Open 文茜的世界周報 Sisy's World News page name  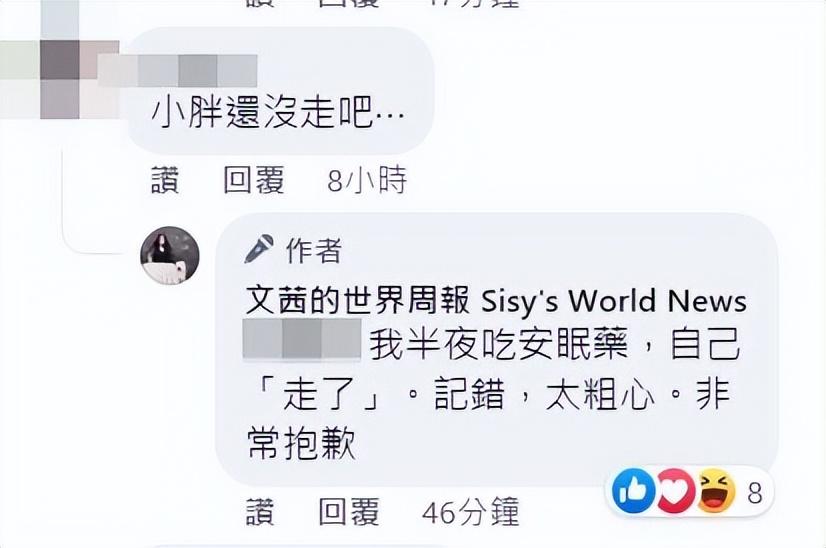tap(496, 301)
